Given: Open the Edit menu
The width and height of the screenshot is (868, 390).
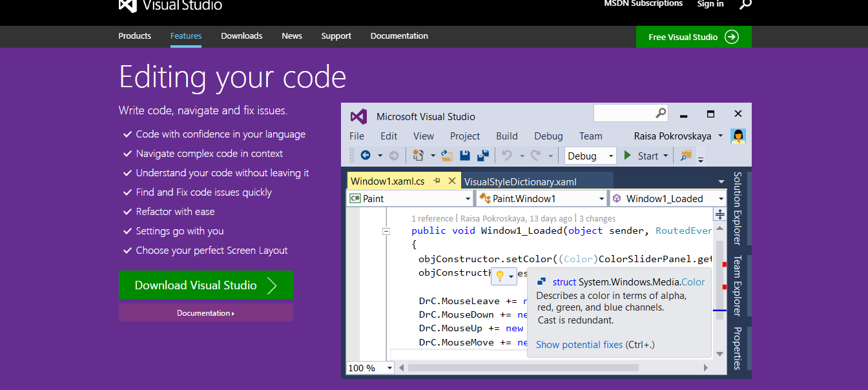Looking at the screenshot, I should [389, 136].
